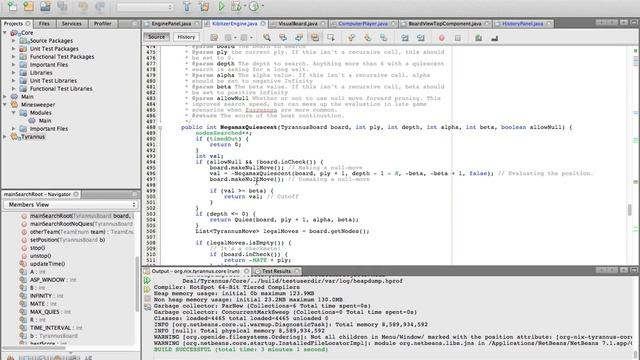
Task: Expand the Tyrannus project node
Action: [x=5, y=137]
